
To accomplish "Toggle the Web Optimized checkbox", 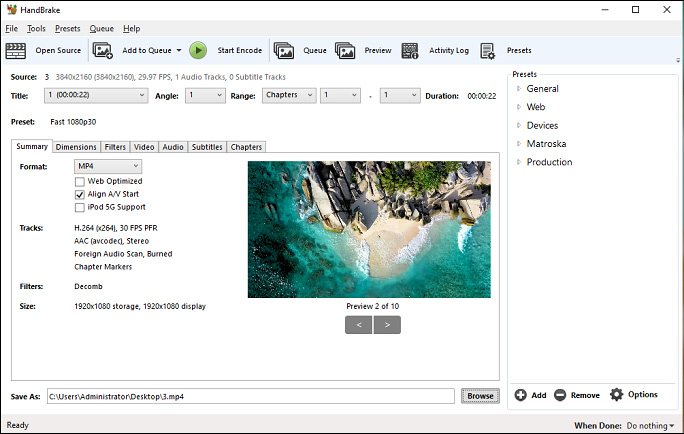I will point(79,181).
